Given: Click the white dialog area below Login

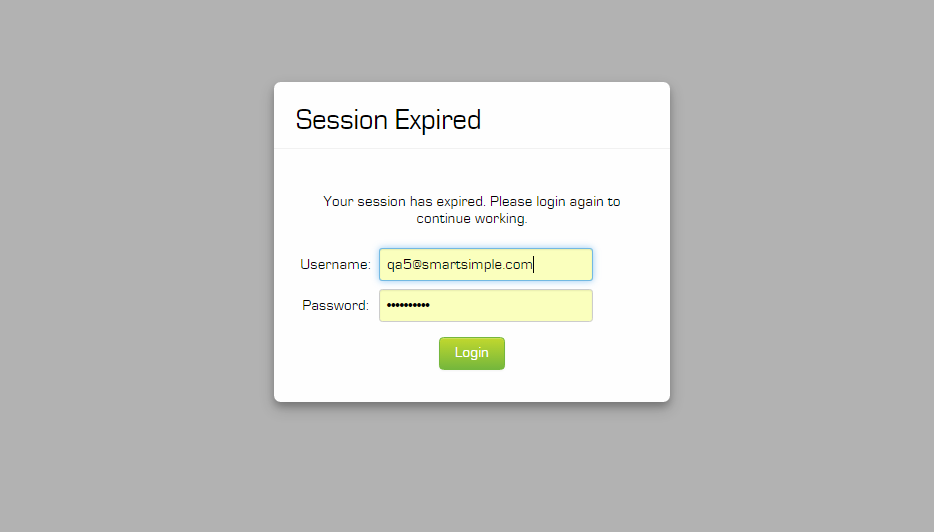Looking at the screenshot, I should coord(471,386).
